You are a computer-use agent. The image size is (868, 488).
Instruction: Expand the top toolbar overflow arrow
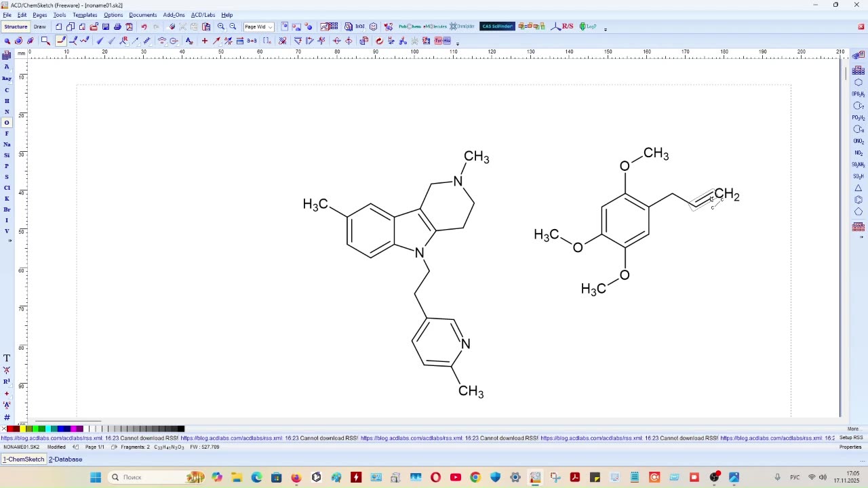pyautogui.click(x=605, y=28)
